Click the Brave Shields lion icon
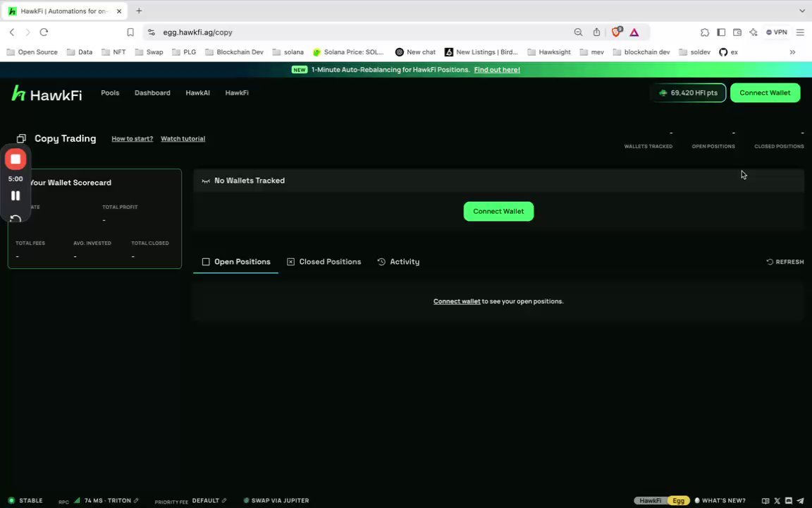Image resolution: width=812 pixels, height=508 pixels. 616,32
